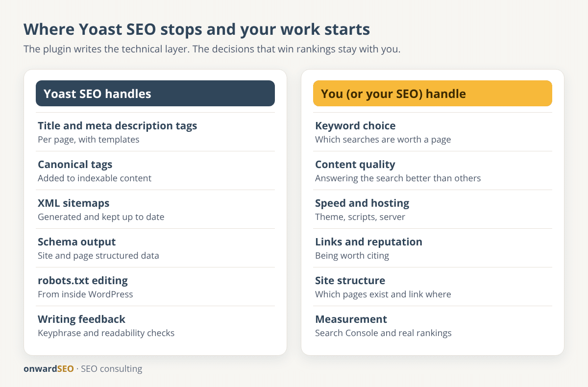Click 'Which searches are worth a page'
Image resolution: width=588 pixels, height=387 pixels.
click(383, 140)
